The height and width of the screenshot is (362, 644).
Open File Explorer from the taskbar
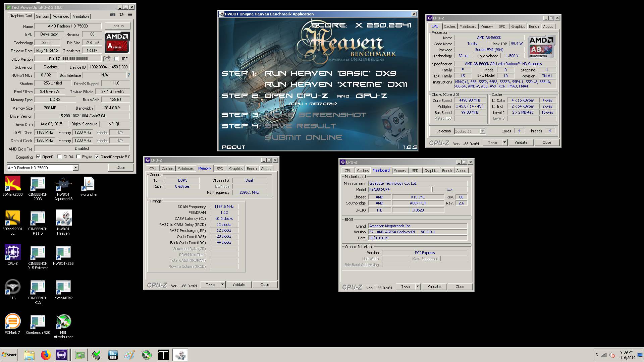point(29,355)
